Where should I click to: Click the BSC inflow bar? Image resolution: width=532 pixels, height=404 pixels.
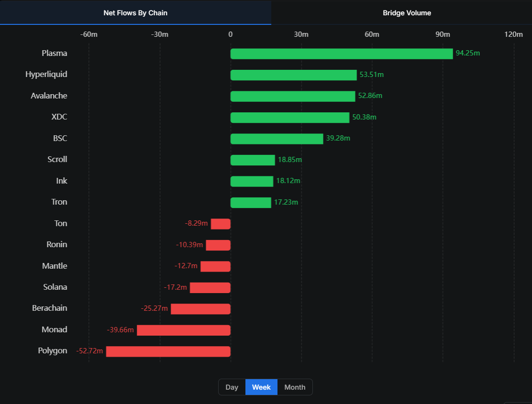tap(277, 139)
